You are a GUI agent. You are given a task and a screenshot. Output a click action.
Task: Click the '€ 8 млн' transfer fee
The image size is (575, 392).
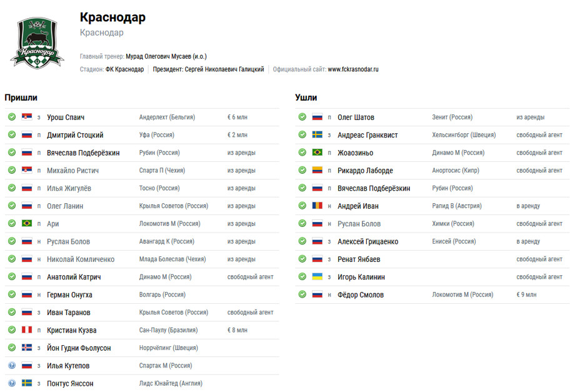click(x=237, y=330)
